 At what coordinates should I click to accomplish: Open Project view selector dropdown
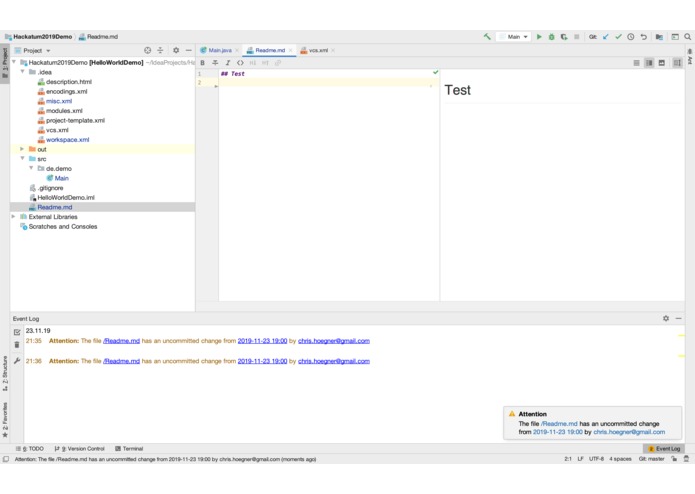click(37, 51)
